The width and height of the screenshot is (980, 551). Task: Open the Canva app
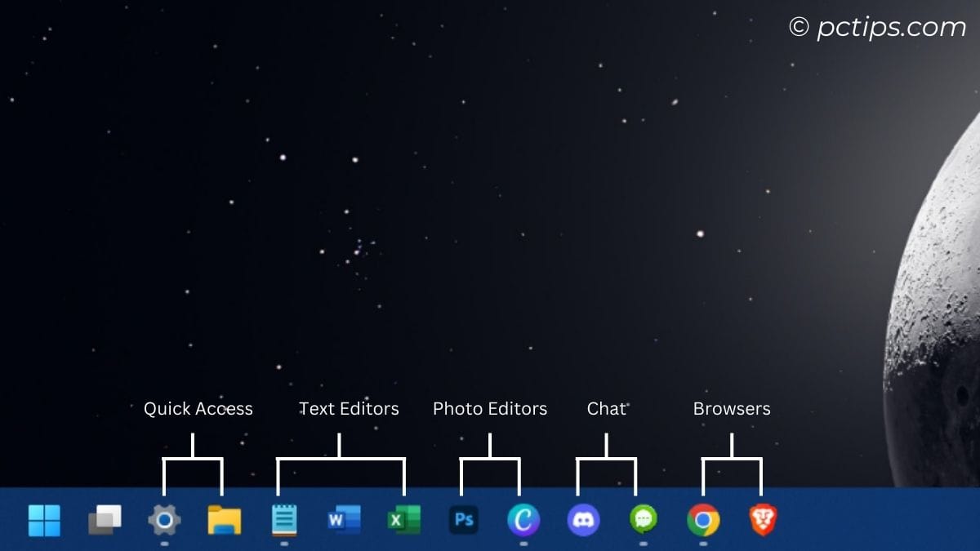point(523,519)
